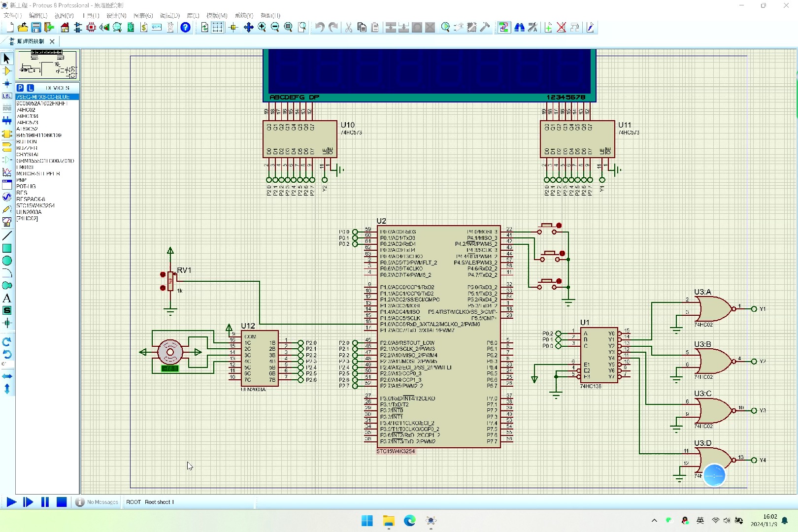Viewport: 798px width, 532px height.
Task: Pan view with the blue cross-arrows icon
Action: click(x=249, y=28)
